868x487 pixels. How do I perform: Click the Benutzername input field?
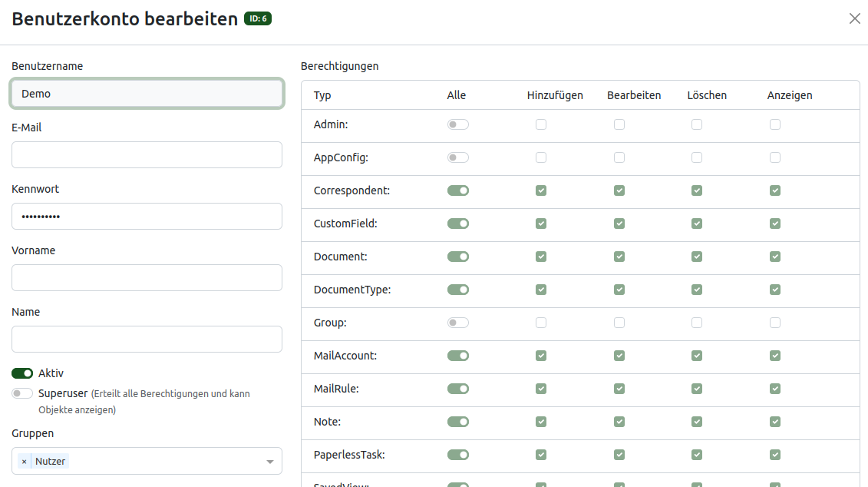coord(147,93)
